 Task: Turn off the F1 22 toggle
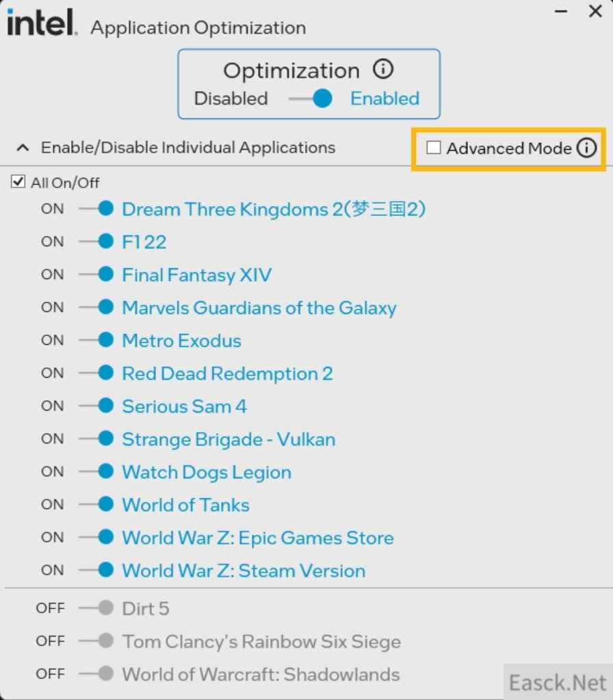pos(96,242)
